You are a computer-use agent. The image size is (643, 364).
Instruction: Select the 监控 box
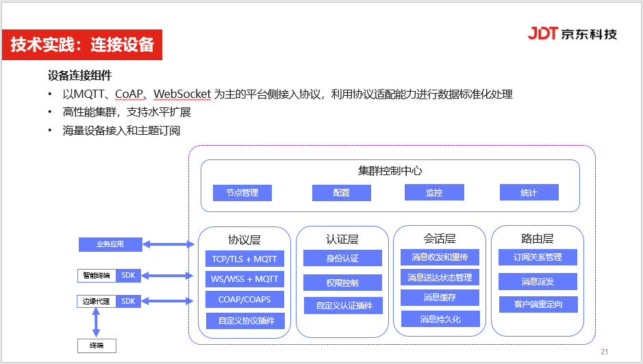[434, 192]
